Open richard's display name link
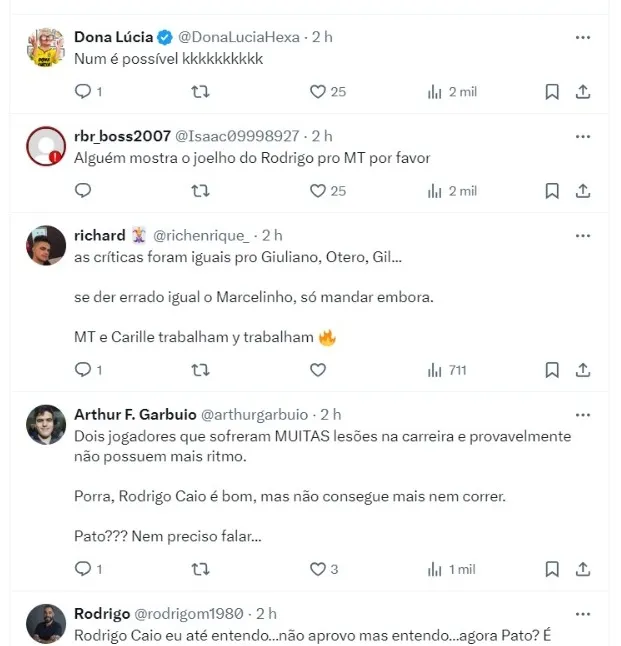 pos(98,236)
